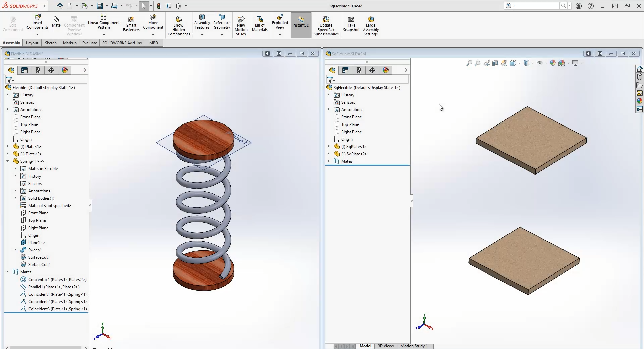This screenshot has width=644, height=349.
Task: Open Edit Appearance in view toolbar
Action: pyautogui.click(x=553, y=63)
